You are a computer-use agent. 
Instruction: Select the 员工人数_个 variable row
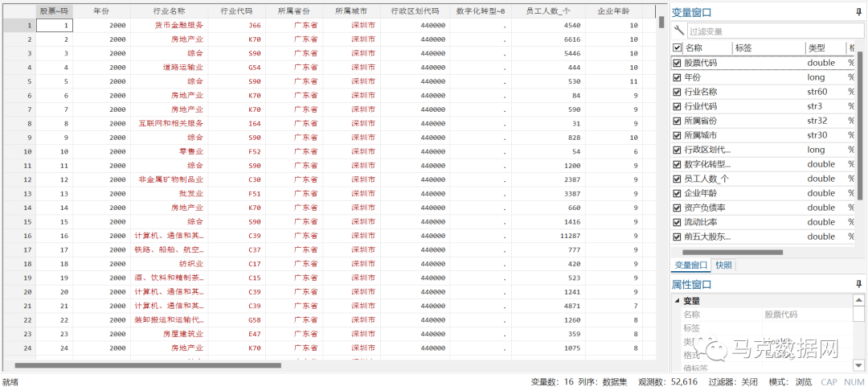(764, 179)
